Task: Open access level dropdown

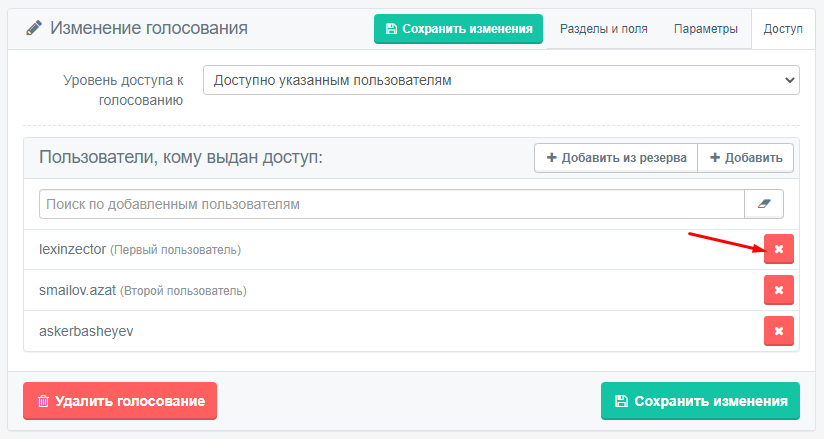Action: click(501, 80)
